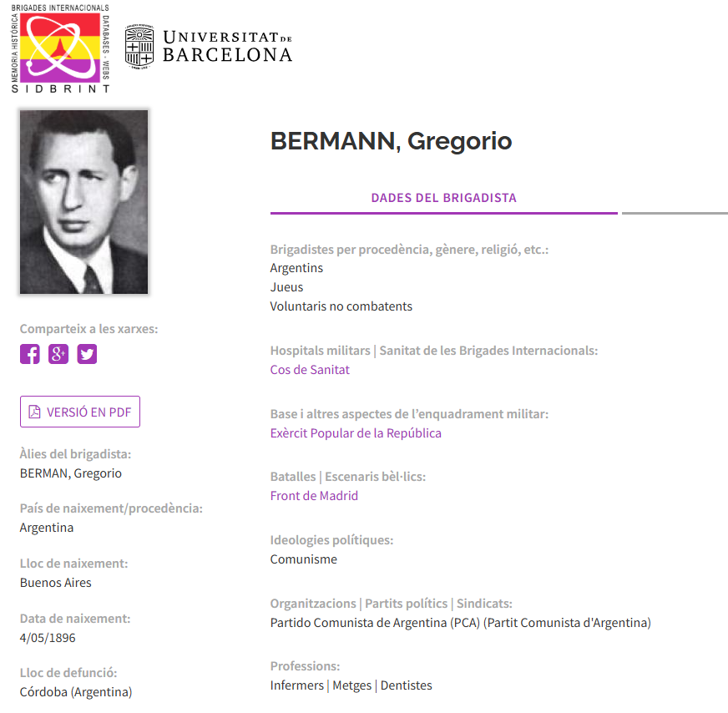Screen dimensions: 728x713
Task: Share on Google Plus icon
Action: (58, 354)
